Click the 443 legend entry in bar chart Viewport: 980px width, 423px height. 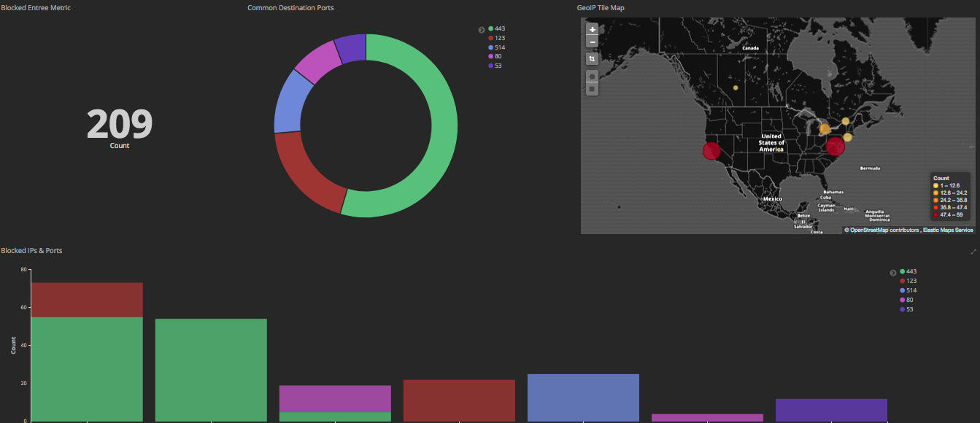908,271
